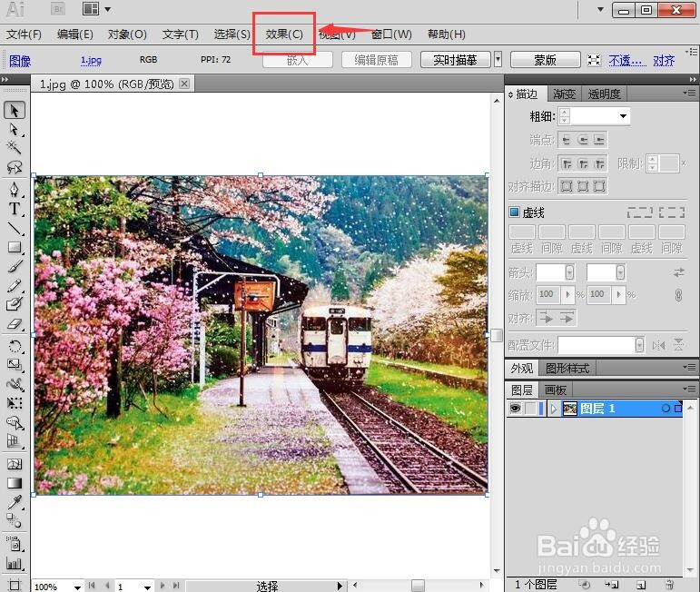The height and width of the screenshot is (592, 700).
Task: Toggle lock column for 图层 1
Action: pos(530,408)
